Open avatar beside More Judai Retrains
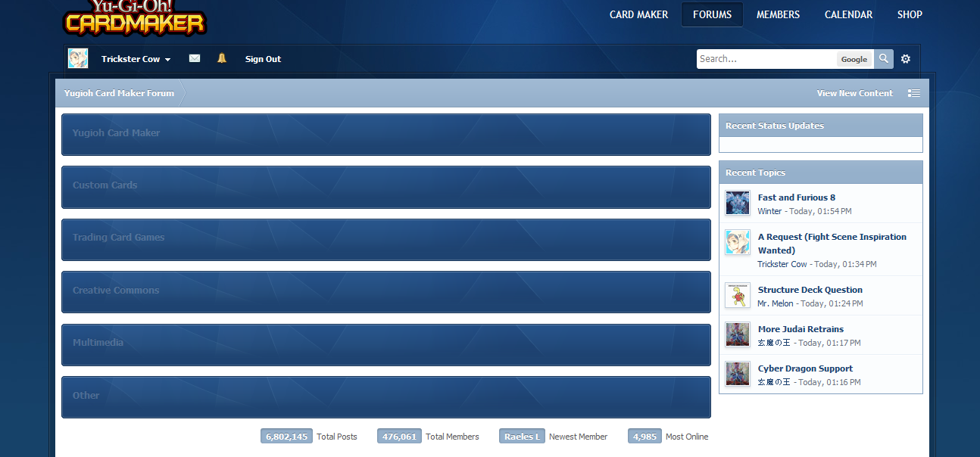Image resolution: width=980 pixels, height=457 pixels. [738, 334]
